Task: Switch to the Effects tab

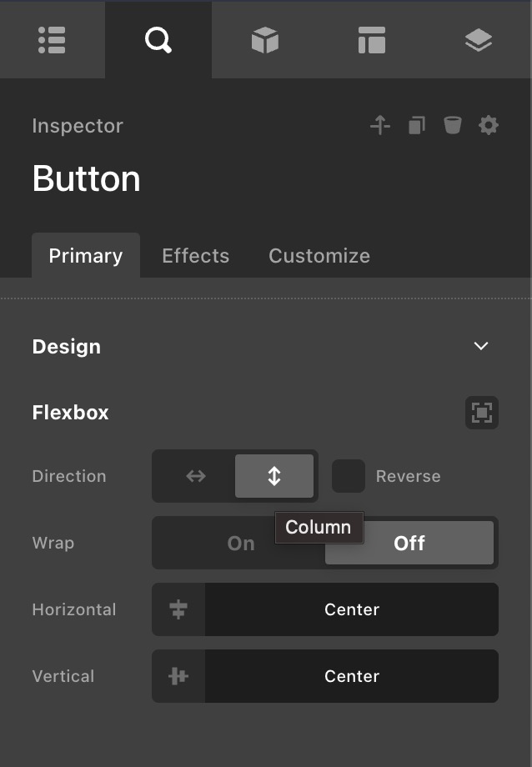Action: [x=195, y=256]
